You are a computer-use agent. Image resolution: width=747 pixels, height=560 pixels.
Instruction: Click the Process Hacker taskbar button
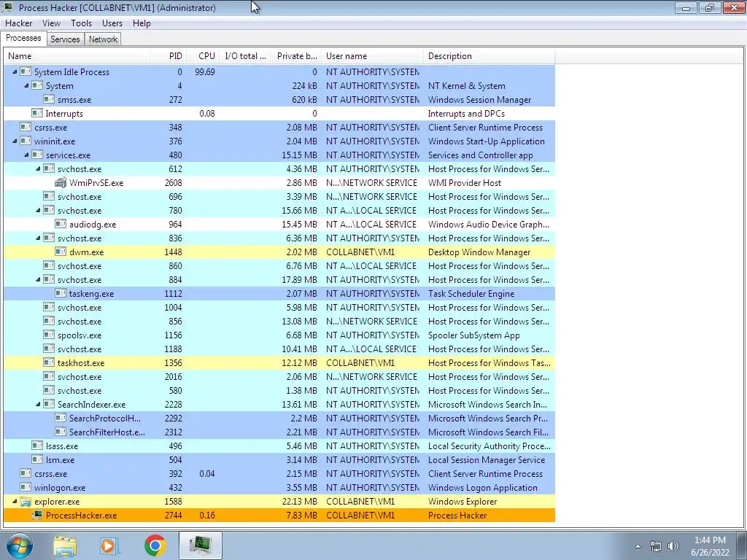(x=201, y=545)
